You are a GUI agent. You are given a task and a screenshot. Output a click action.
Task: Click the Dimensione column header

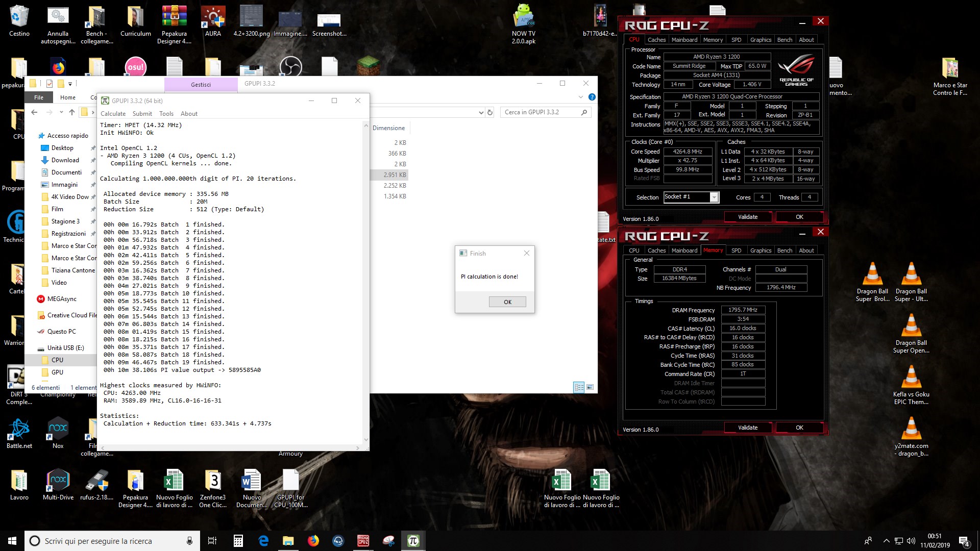pyautogui.click(x=388, y=128)
